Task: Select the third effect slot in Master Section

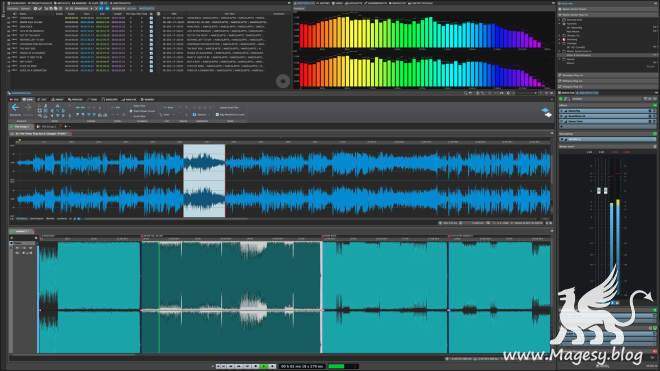Action: pos(608,121)
